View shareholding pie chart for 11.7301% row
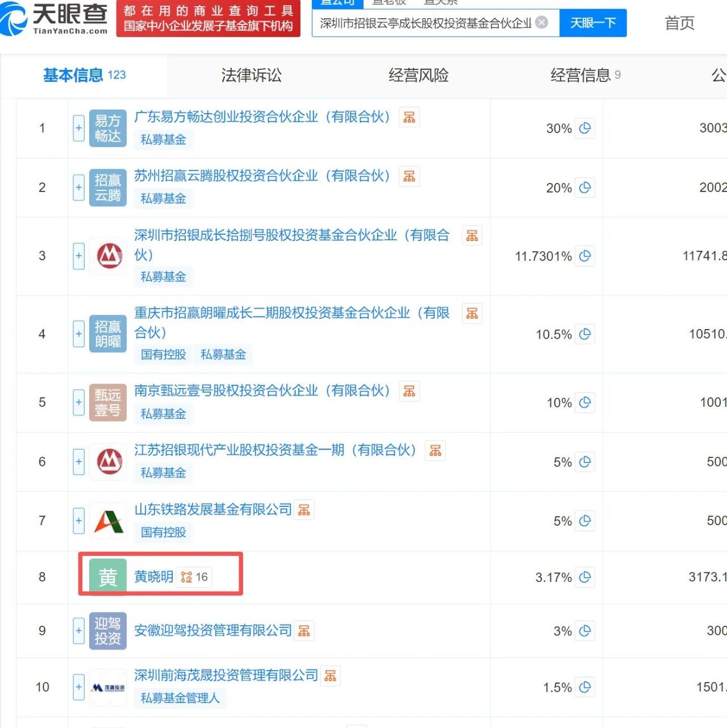727x728 pixels. point(585,256)
